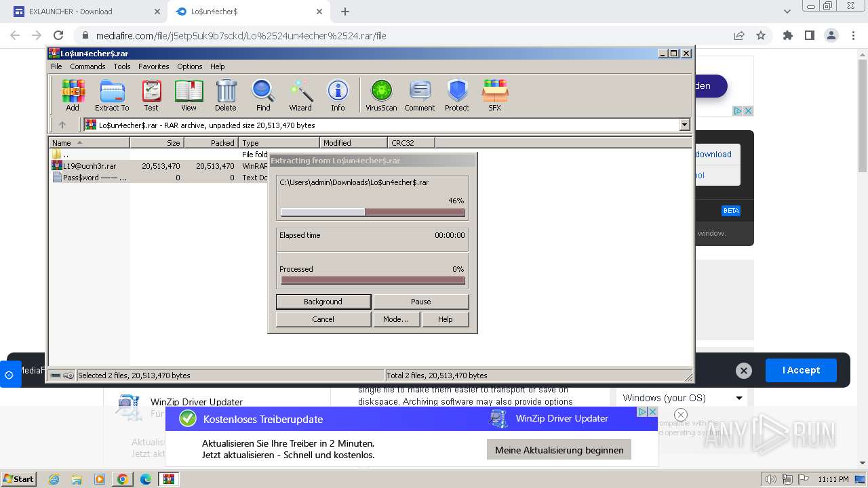Open Chrome extensions puzzle icon
Image resolution: width=868 pixels, height=488 pixels.
[788, 35]
